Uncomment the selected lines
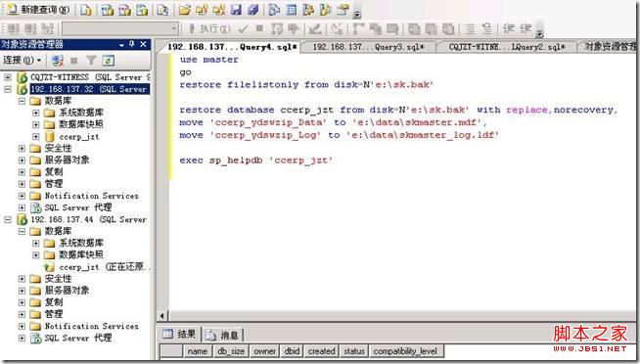640x364 pixels. pyautogui.click(x=486, y=28)
